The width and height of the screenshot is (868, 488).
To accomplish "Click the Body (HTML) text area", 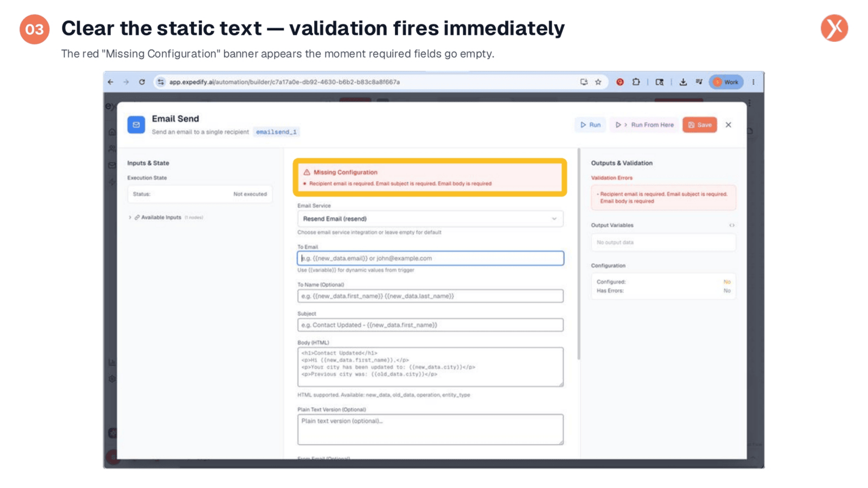I will click(430, 367).
